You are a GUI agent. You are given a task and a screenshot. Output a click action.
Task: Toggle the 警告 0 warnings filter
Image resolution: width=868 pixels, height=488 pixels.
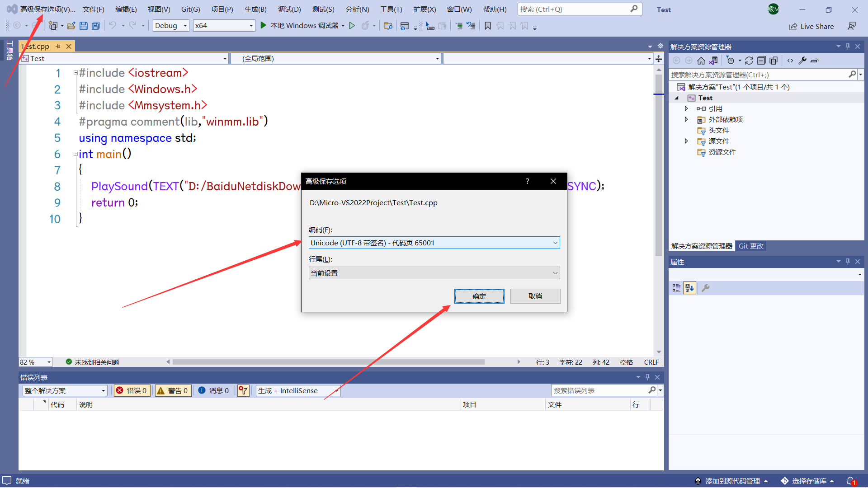(173, 390)
